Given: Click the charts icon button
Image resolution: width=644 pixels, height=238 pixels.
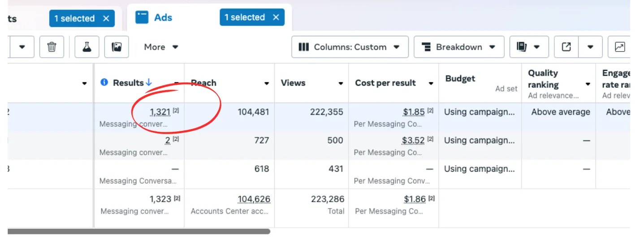Looking at the screenshot, I should (620, 47).
